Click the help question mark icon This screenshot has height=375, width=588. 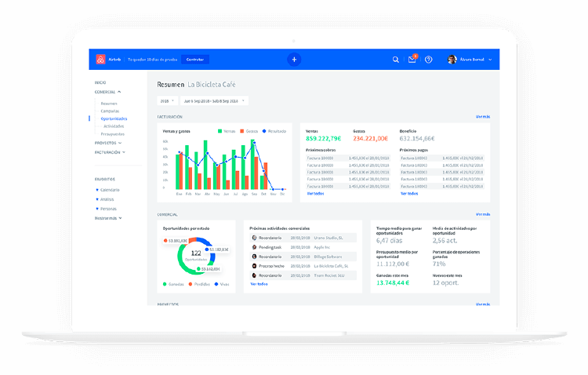429,60
